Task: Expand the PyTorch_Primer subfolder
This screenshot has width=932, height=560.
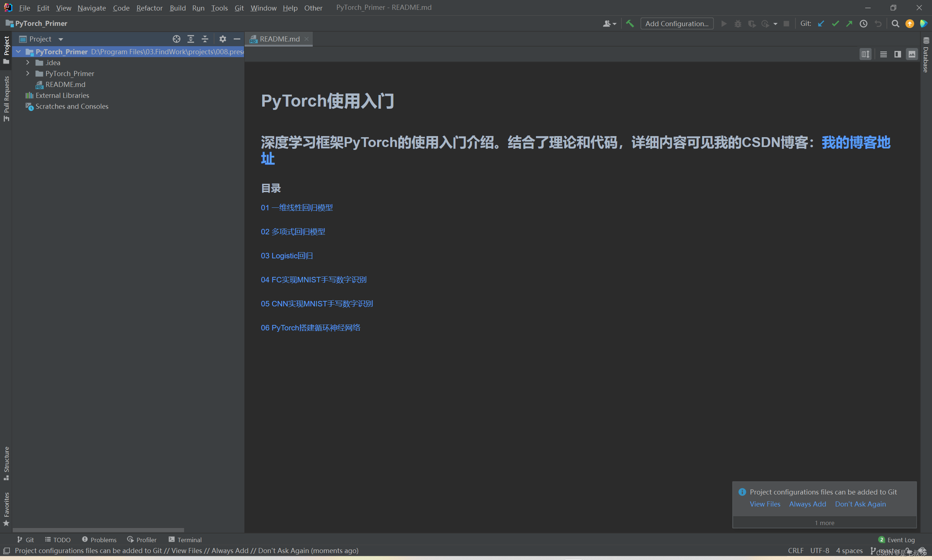Action: pos(28,73)
